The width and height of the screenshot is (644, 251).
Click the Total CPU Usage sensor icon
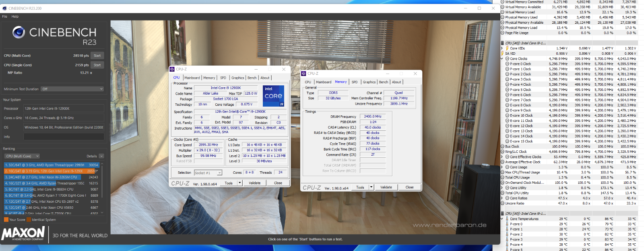pyautogui.click(x=502, y=177)
